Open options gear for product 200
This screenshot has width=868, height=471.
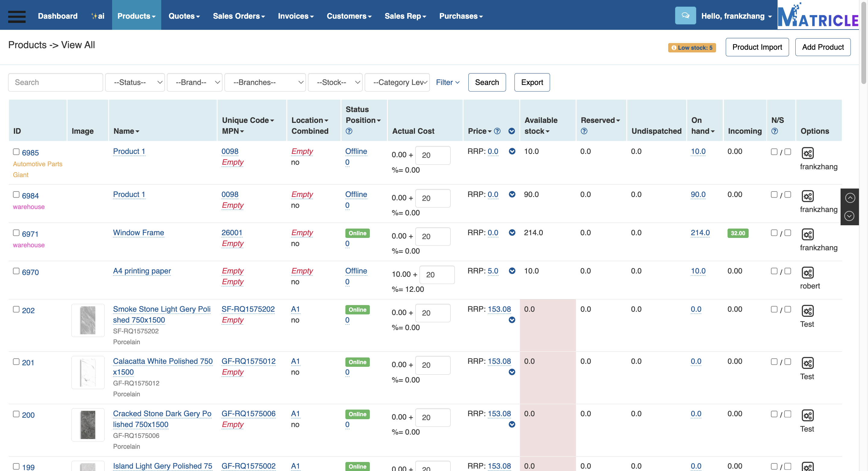pyautogui.click(x=808, y=416)
